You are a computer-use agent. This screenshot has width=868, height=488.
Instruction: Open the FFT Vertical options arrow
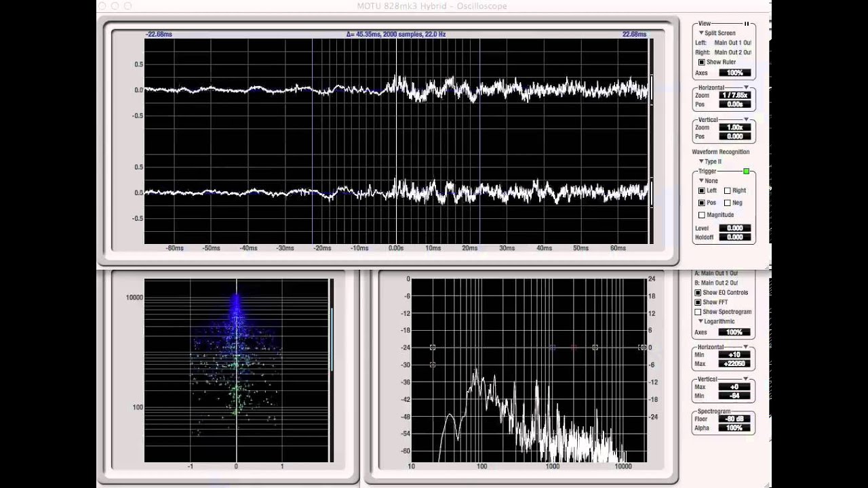point(747,379)
